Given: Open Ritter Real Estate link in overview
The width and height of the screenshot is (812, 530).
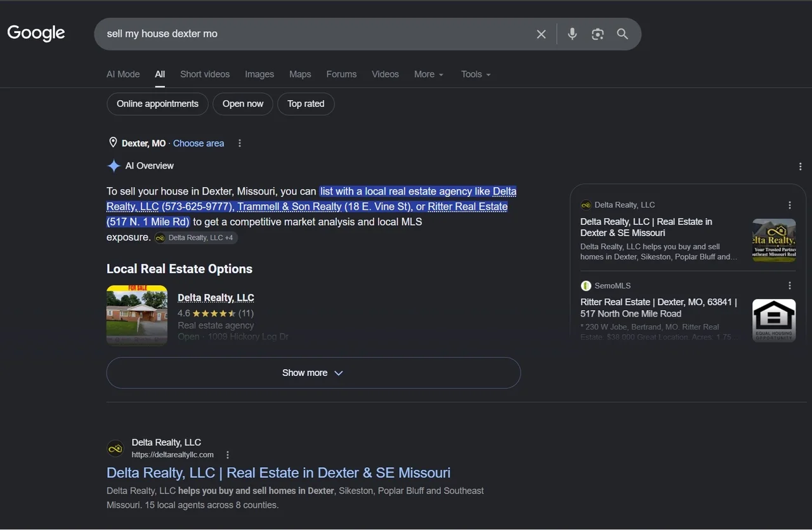Looking at the screenshot, I should [468, 207].
